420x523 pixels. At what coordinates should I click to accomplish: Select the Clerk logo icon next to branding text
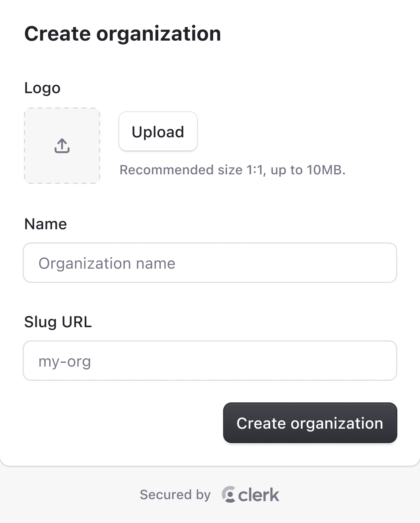[229, 494]
